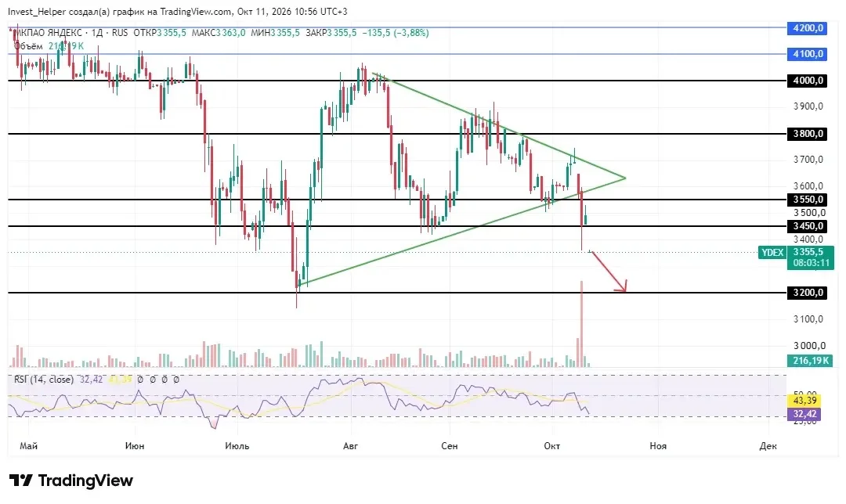Click the green 3355,5 current price axis label
This screenshot has height=504, width=846.
tap(808, 252)
